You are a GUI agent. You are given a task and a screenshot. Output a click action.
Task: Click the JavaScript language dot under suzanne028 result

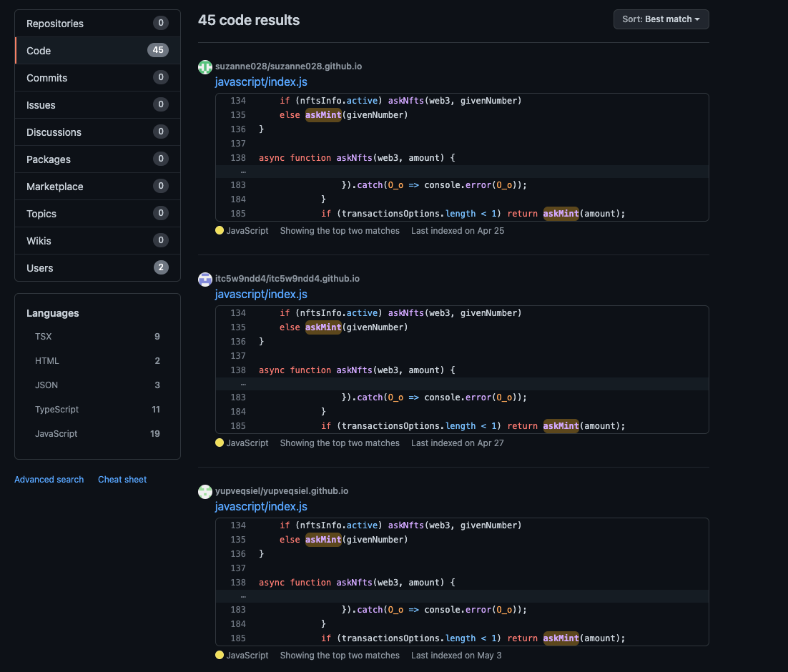click(220, 230)
